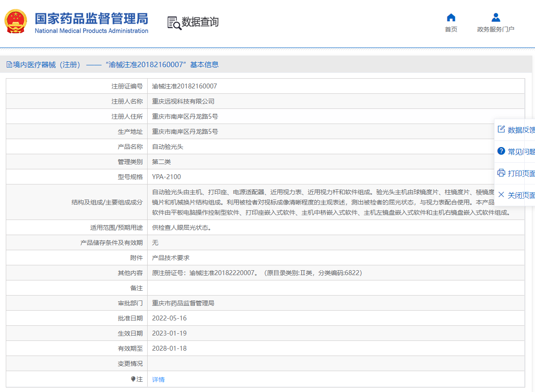Screen dimensions: 535x392
Task: Click the 关闭页面 X icon
Action: (x=501, y=195)
